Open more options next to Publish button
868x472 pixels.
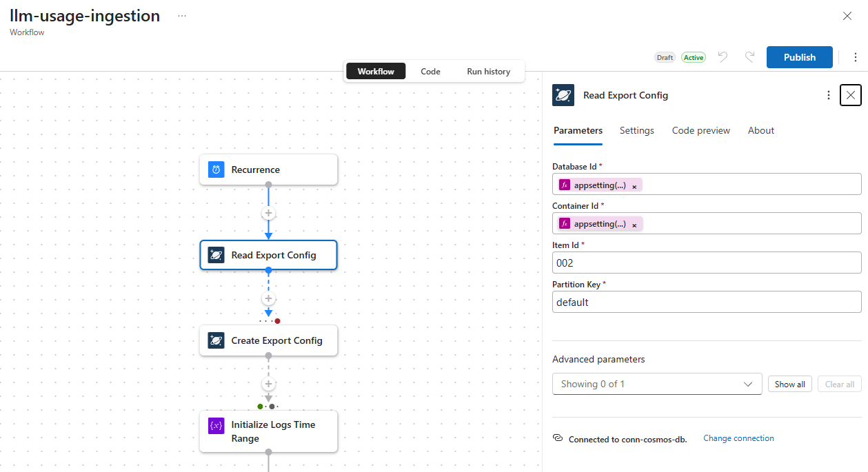[856, 57]
